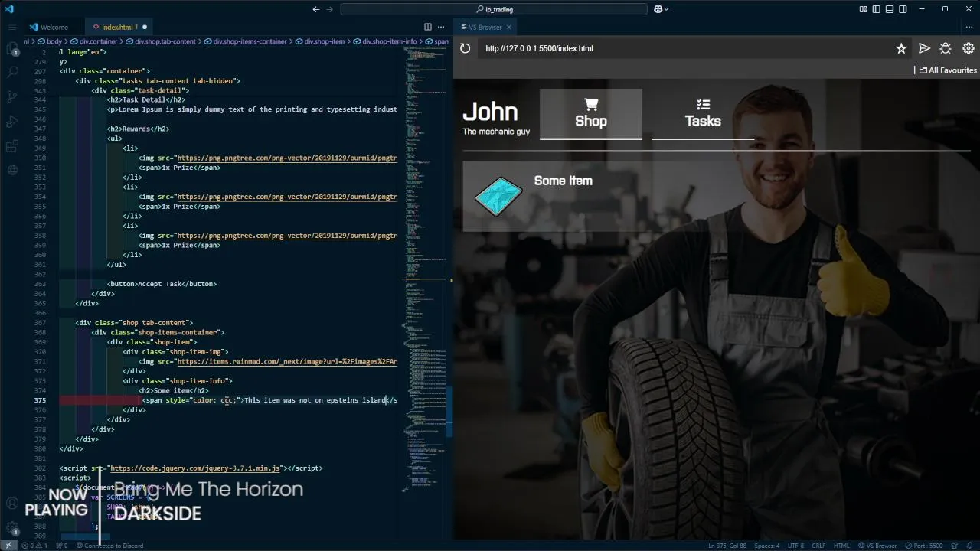Open Extensions view in activity bar
The width and height of the screenshot is (980, 551).
(12, 145)
